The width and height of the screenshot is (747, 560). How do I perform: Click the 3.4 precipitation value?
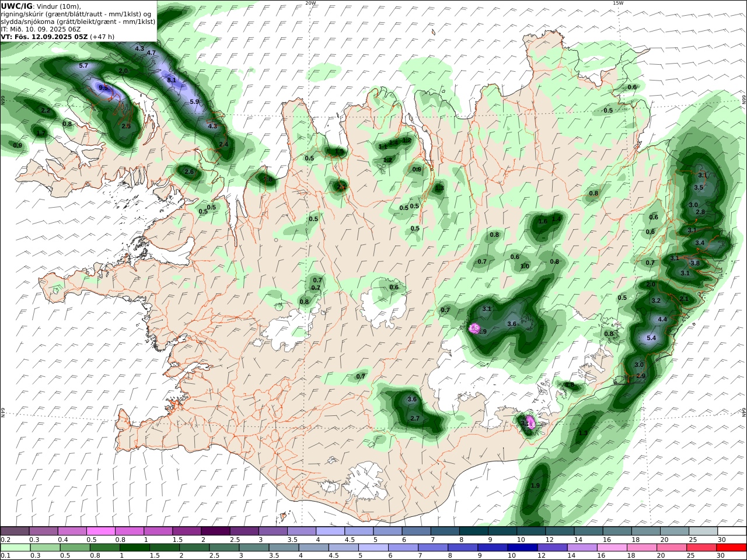click(700, 243)
